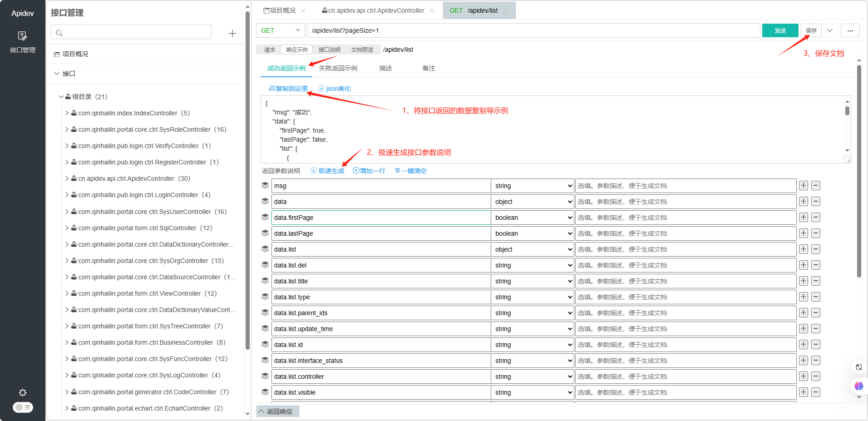Click the minus icon to remove the data.list row

click(x=815, y=249)
